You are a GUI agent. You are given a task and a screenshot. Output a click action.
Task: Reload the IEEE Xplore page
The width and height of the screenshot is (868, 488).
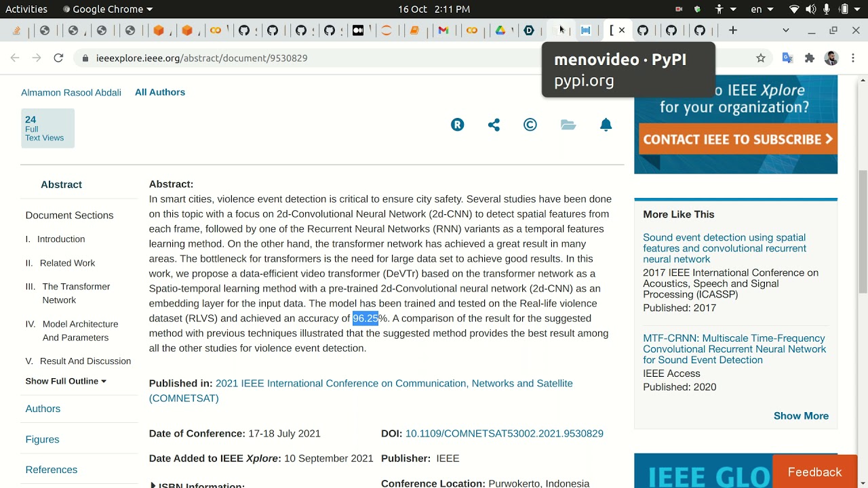[x=58, y=58]
